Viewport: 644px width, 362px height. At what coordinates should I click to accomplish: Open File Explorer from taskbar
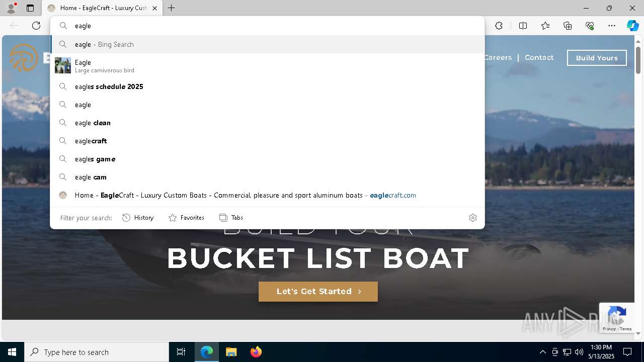point(231,352)
